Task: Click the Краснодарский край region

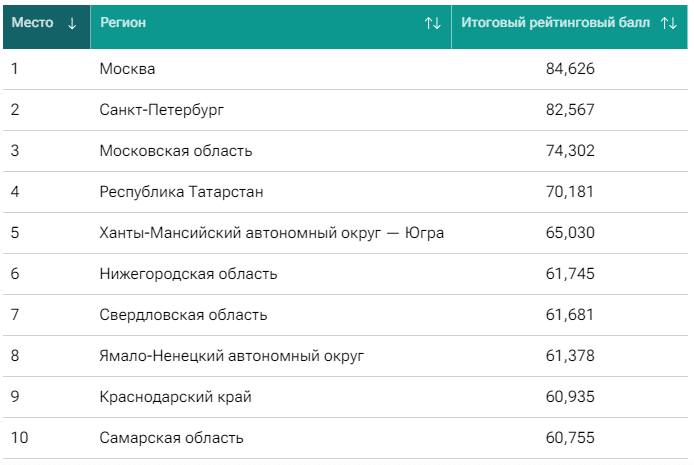Action: tap(175, 397)
